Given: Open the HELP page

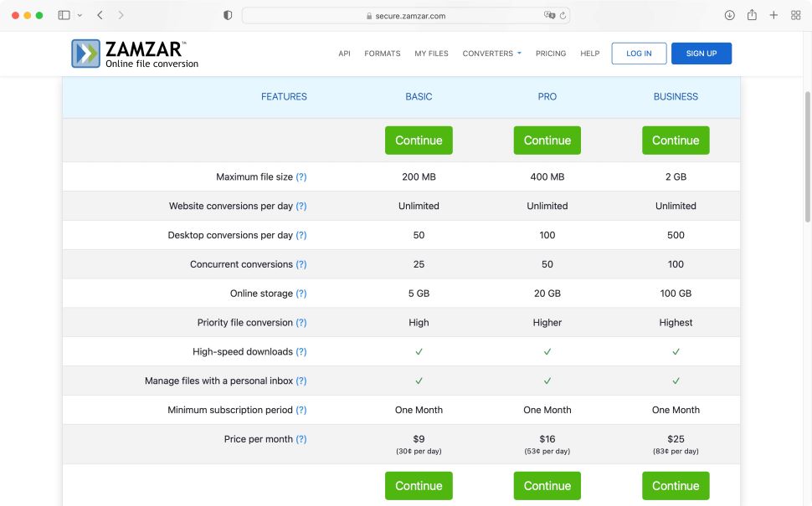Looking at the screenshot, I should [x=590, y=54].
